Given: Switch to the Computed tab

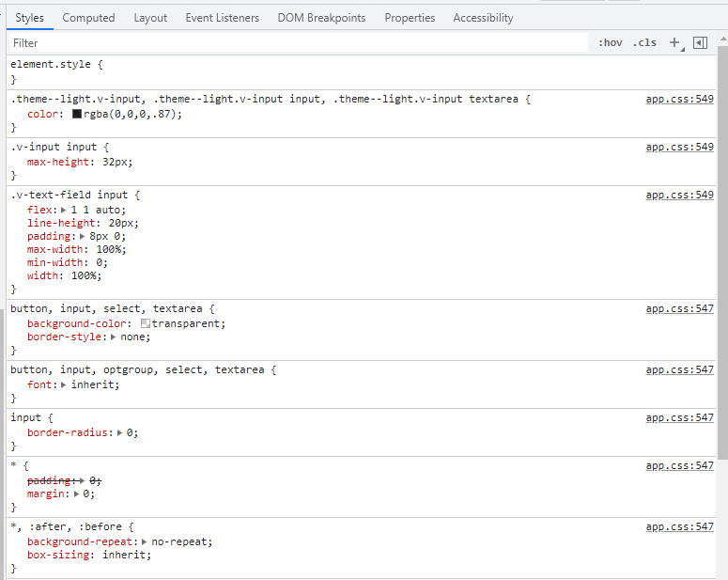Looking at the screenshot, I should (88, 18).
